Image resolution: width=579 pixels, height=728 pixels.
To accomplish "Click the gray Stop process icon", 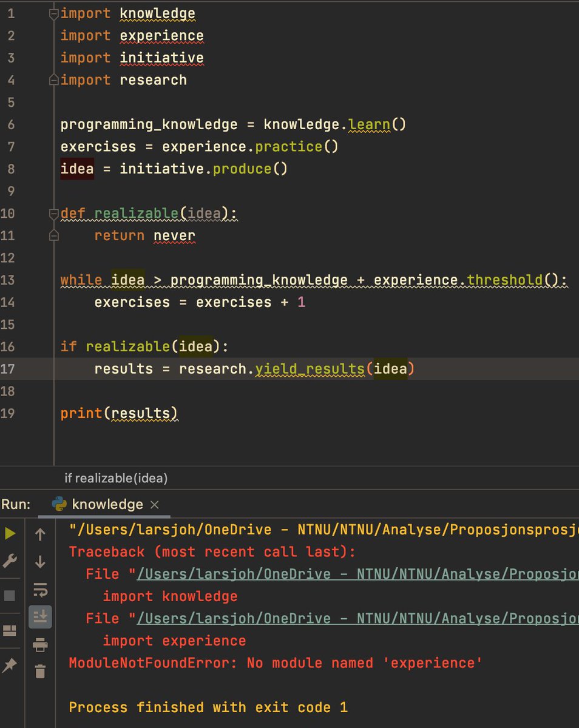I will (x=10, y=595).
